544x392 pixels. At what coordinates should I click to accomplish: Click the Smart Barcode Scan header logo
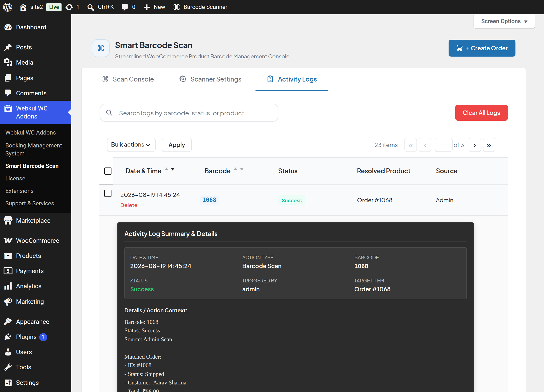click(x=101, y=48)
